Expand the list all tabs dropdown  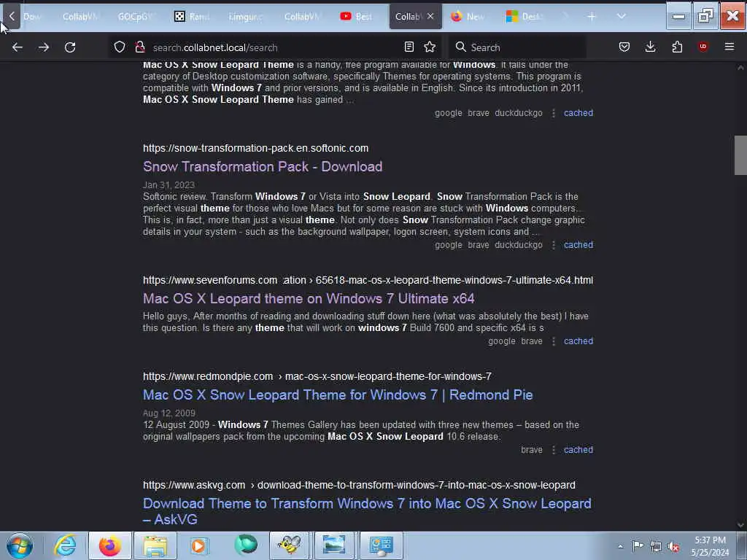tap(622, 16)
